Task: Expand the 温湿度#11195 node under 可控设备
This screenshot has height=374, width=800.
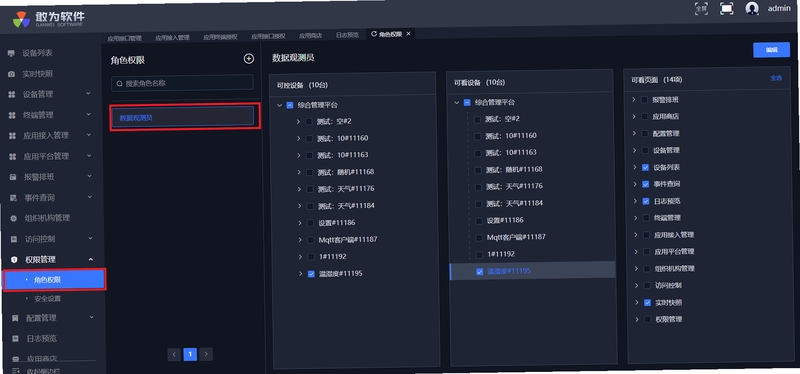Action: pos(301,273)
